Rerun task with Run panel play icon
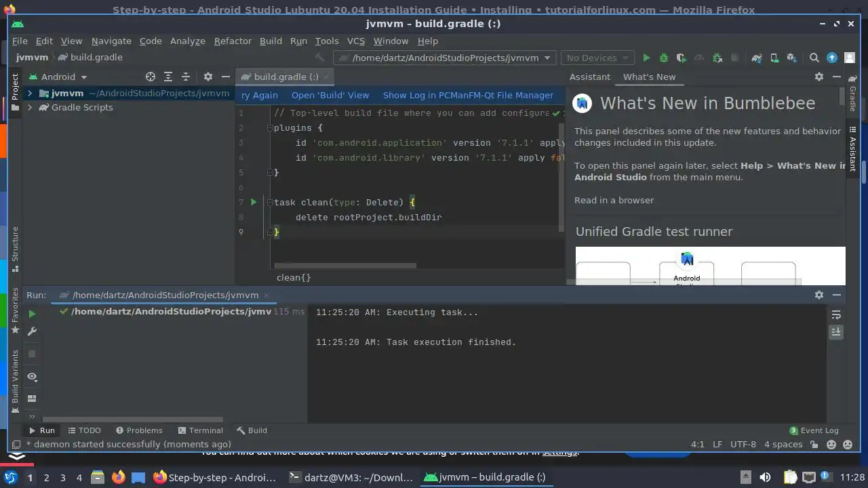 click(32, 314)
